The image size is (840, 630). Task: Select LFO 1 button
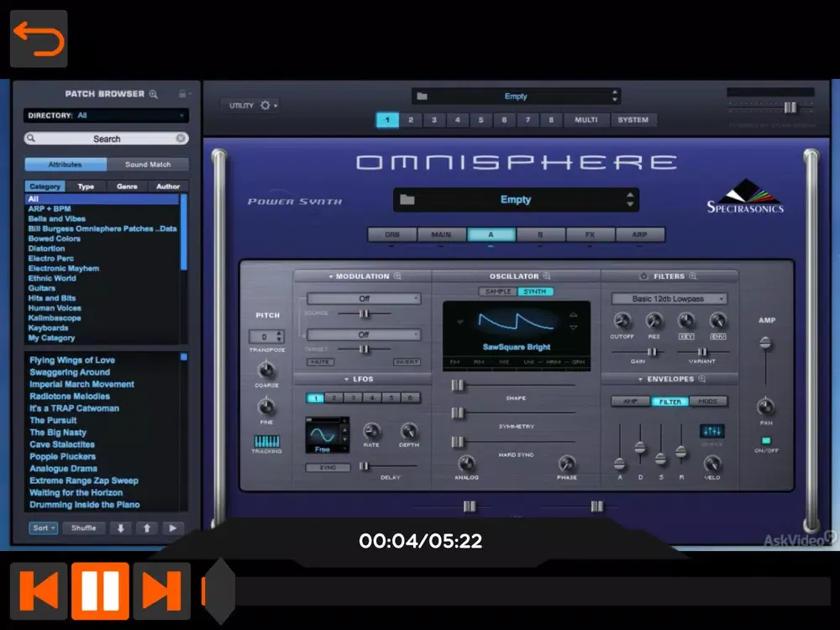pos(316,398)
